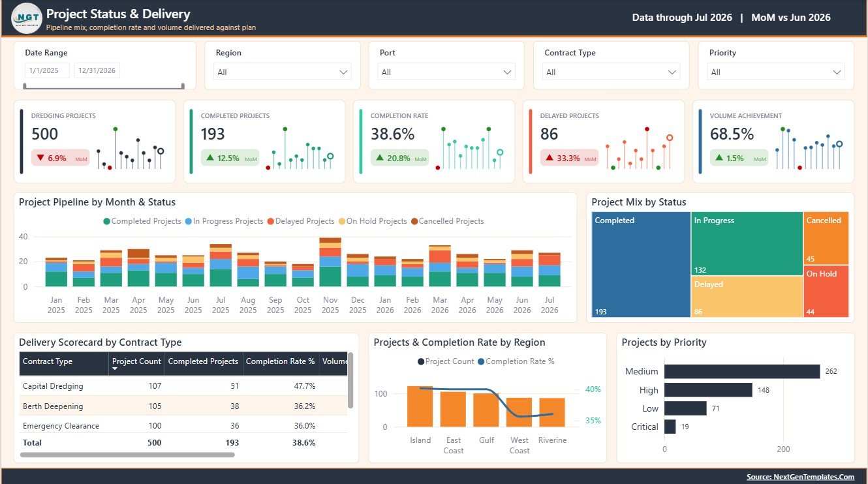This screenshot has height=484, width=868.
Task: Click the scorecard table vertical scrollbar
Action: (350, 381)
